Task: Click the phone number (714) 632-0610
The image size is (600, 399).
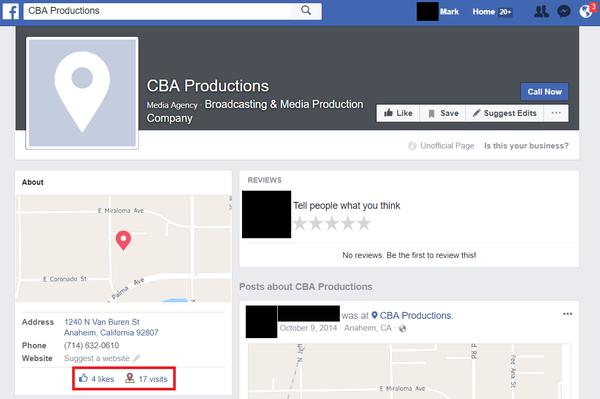Action: [x=91, y=345]
